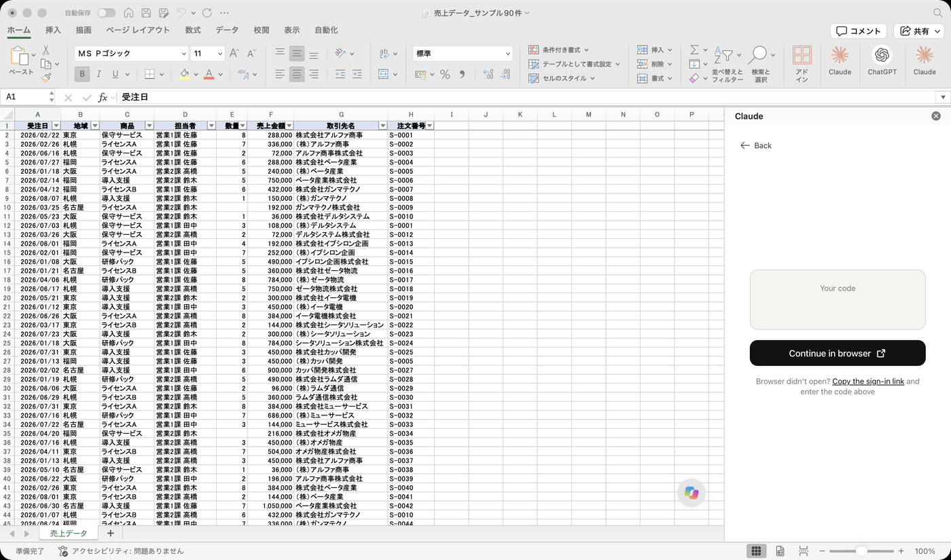Expand the formula bar
Viewport: 951px width, 560px height.
click(x=943, y=97)
